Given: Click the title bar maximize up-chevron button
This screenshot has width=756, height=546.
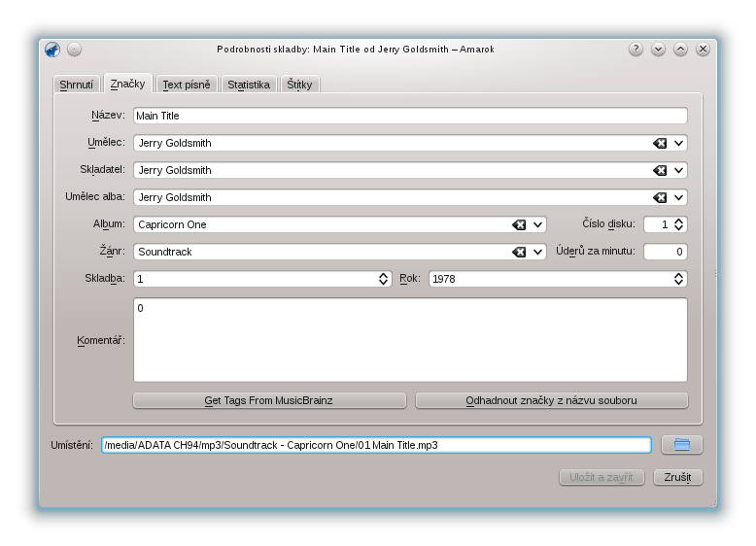Looking at the screenshot, I should 680,50.
